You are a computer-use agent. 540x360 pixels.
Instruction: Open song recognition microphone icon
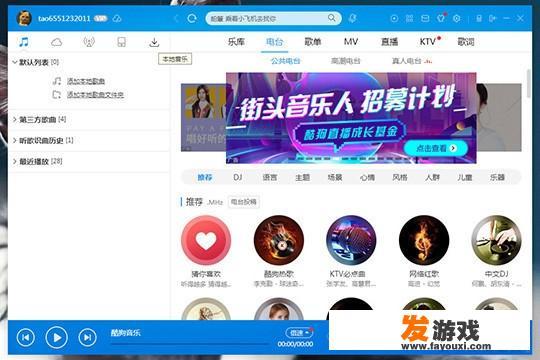(352, 18)
